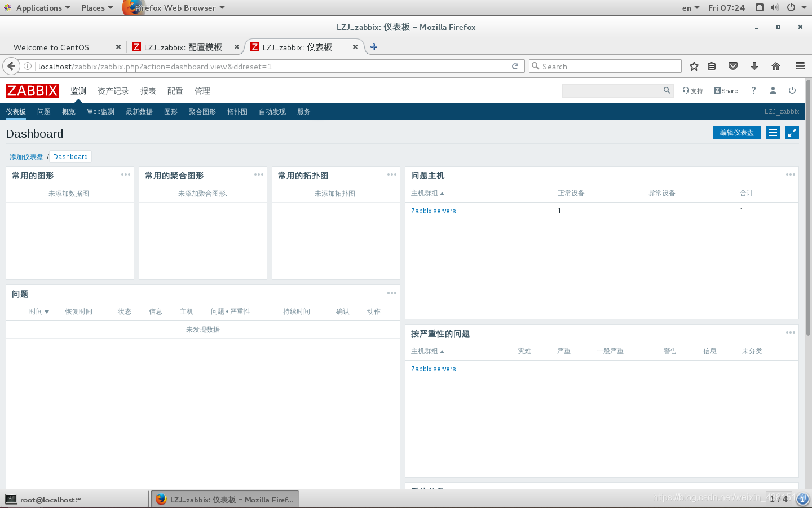Open the 支持 support link
This screenshot has height=508, width=812.
click(692, 91)
